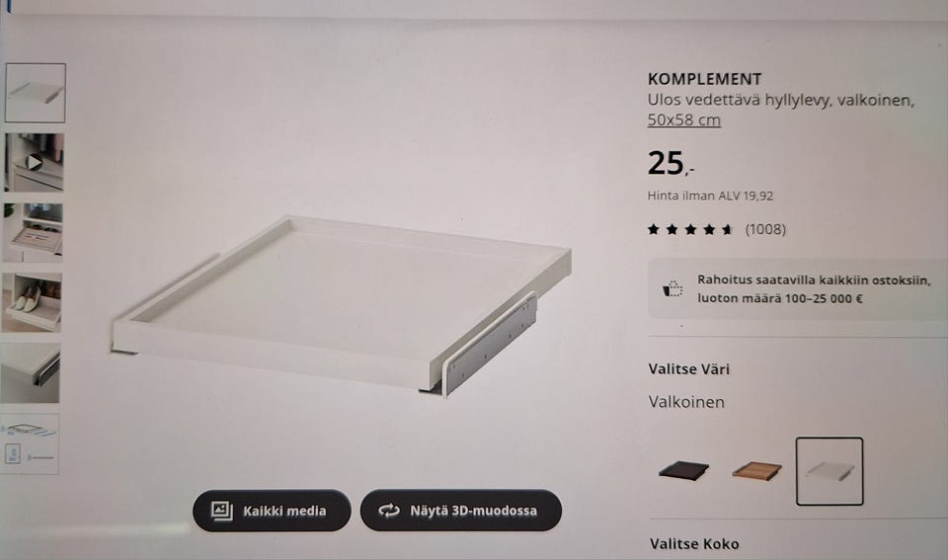The image size is (948, 560).
Task: Open the 50x58 cm size link
Action: 683,120
